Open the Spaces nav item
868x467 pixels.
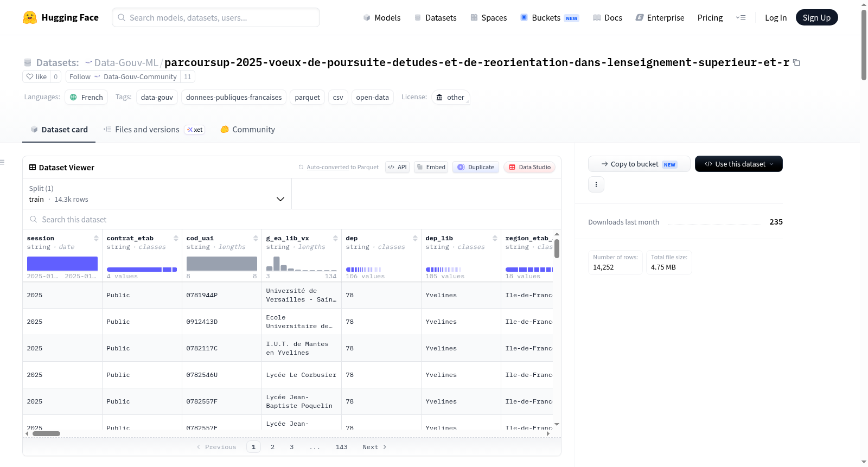tap(488, 17)
